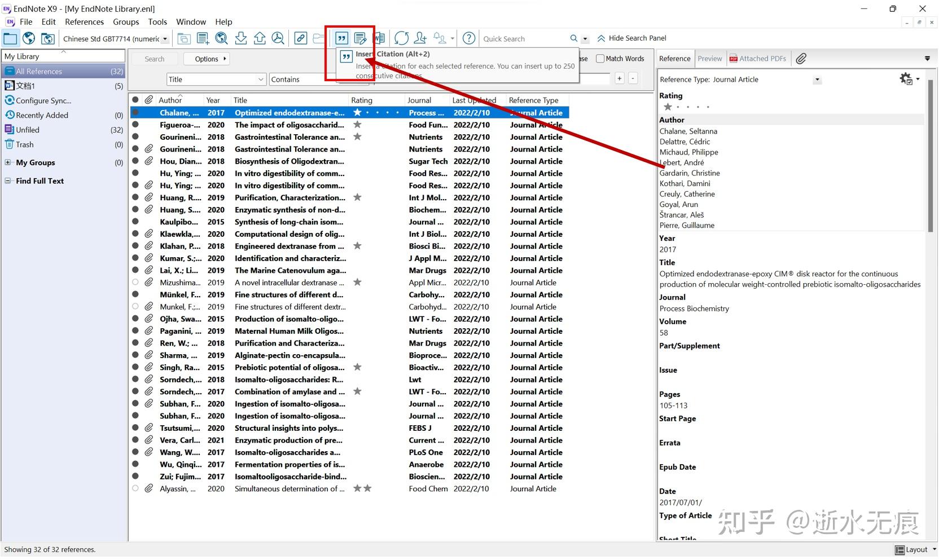Click the Open File folder icon
This screenshot has width=943, height=560.
[319, 38]
